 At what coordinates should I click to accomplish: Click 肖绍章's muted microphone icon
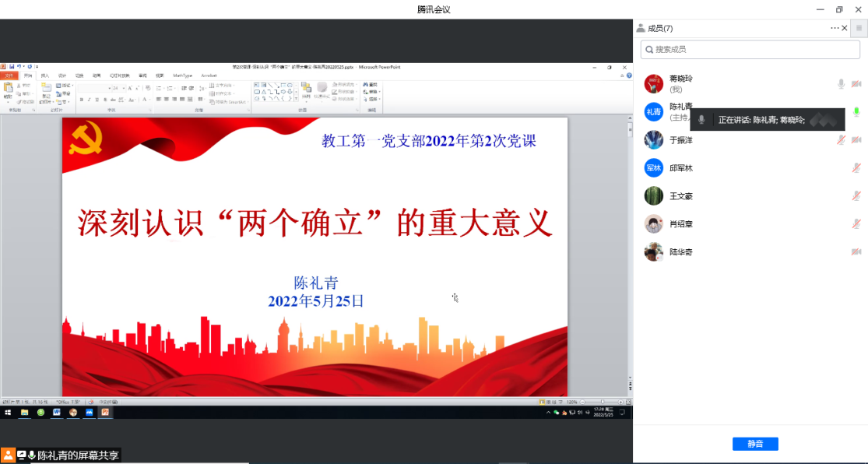coord(856,224)
